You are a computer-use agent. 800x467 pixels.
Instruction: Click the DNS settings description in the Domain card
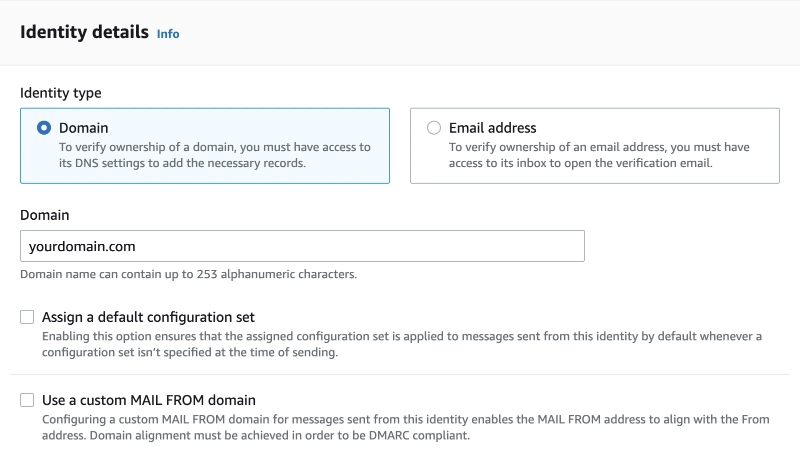214,155
